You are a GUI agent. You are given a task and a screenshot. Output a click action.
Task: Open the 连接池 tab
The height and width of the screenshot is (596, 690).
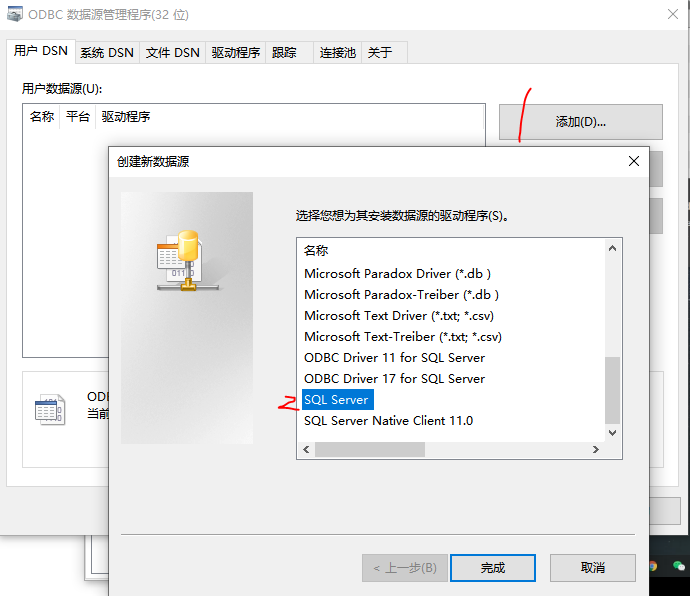[338, 53]
